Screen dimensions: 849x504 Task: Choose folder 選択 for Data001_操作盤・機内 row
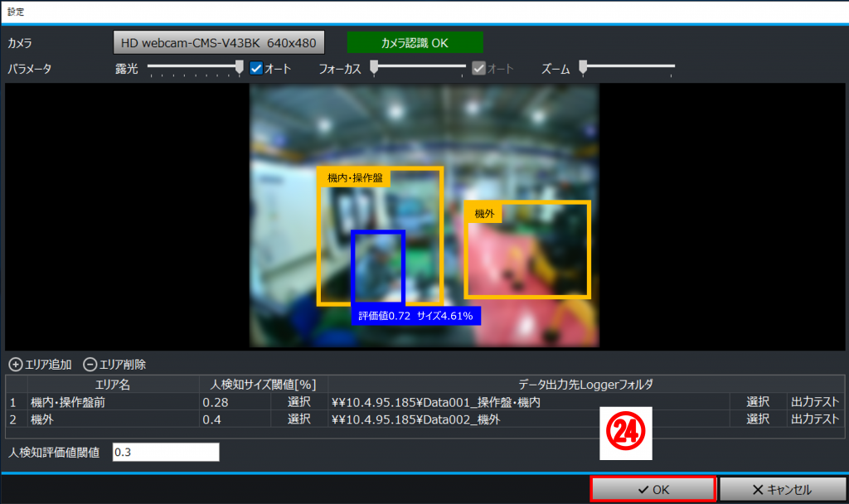[758, 402]
